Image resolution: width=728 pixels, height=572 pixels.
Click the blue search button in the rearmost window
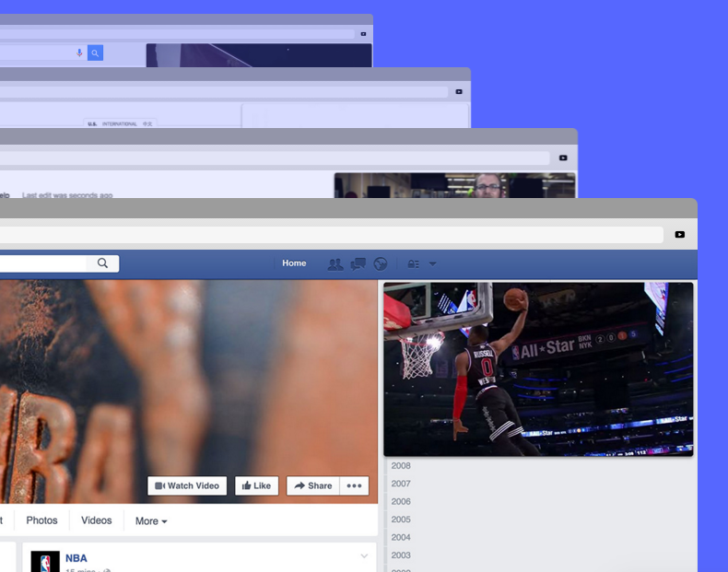point(95,53)
